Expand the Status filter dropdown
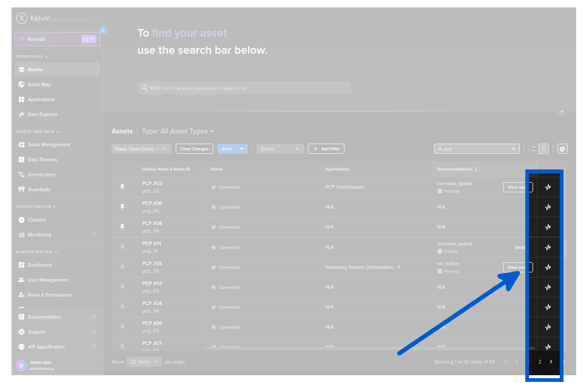This screenshot has width=588, height=383. 280,149
